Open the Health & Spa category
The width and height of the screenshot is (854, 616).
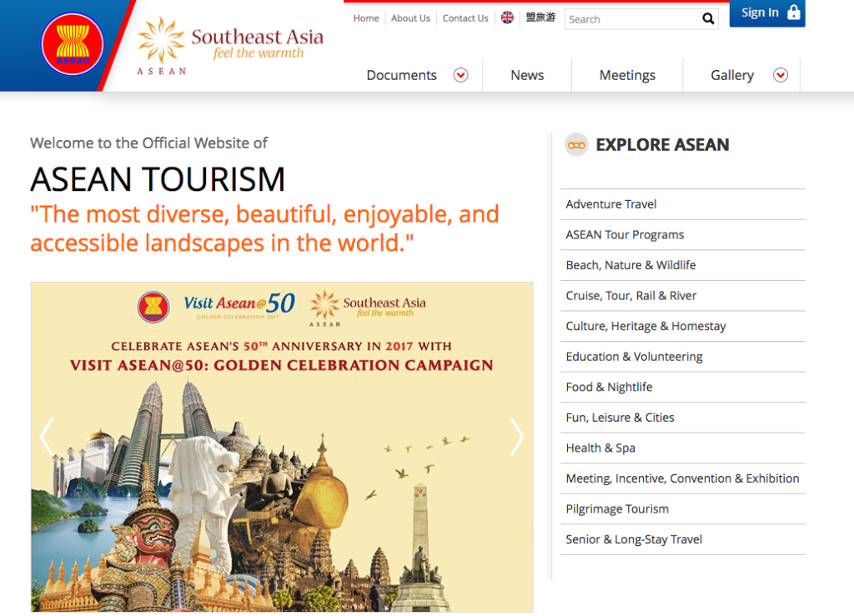click(600, 448)
